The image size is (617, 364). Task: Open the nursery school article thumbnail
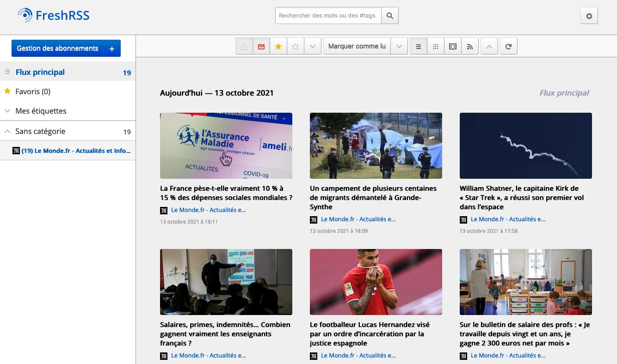(526, 282)
